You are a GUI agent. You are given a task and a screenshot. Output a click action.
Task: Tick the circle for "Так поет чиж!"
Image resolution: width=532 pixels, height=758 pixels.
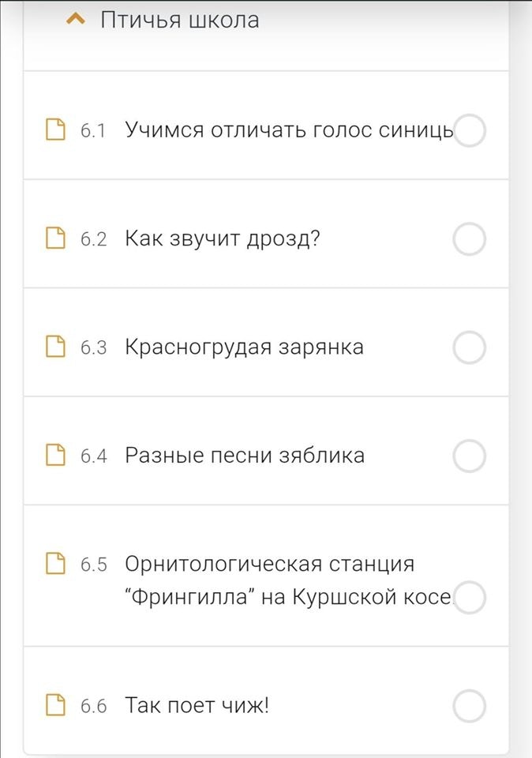(x=470, y=706)
